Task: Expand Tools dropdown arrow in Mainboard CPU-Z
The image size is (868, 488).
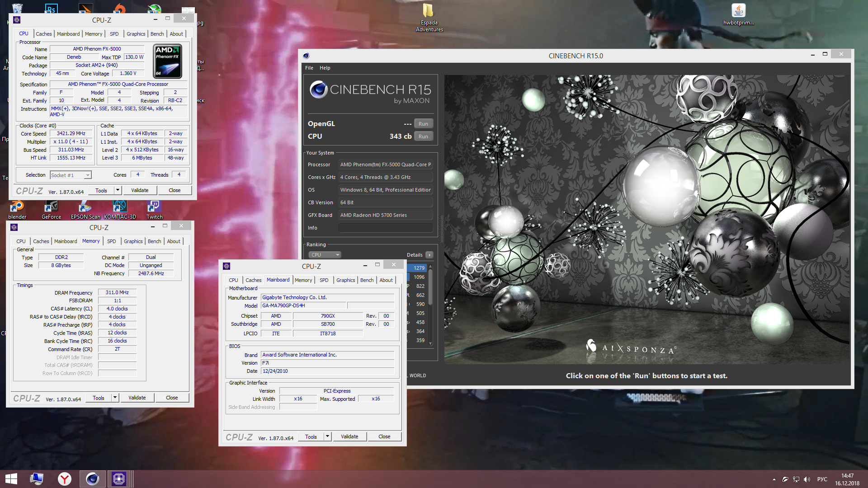Action: coord(327,436)
